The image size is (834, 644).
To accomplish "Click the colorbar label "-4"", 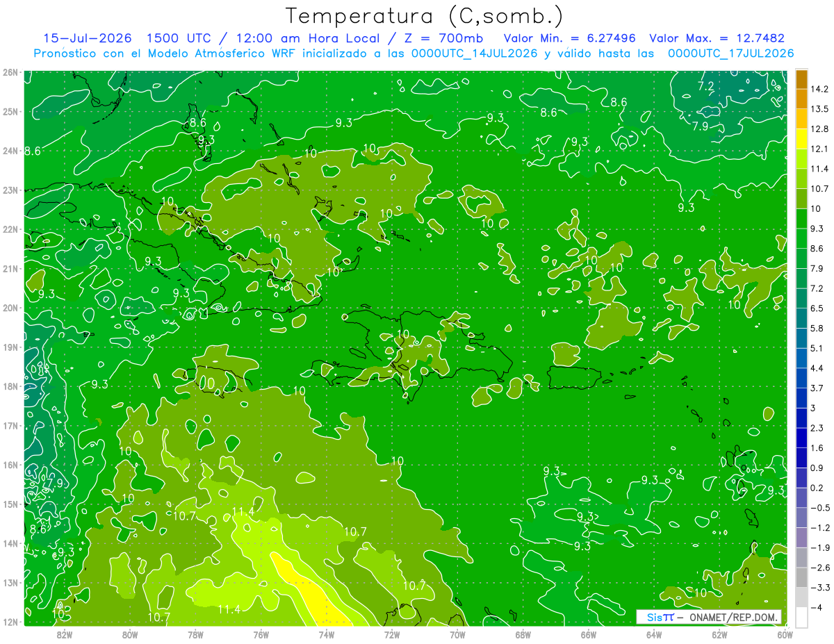I will (817, 608).
